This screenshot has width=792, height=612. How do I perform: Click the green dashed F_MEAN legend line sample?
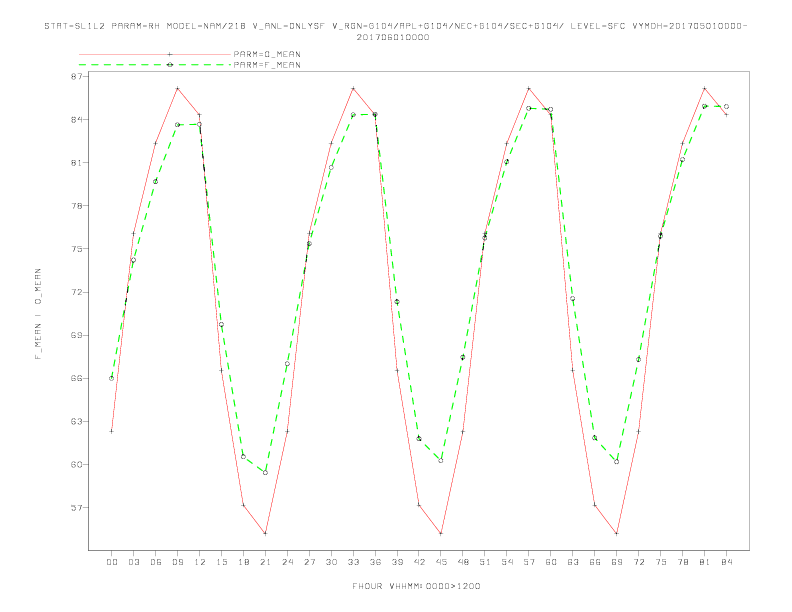point(155,65)
